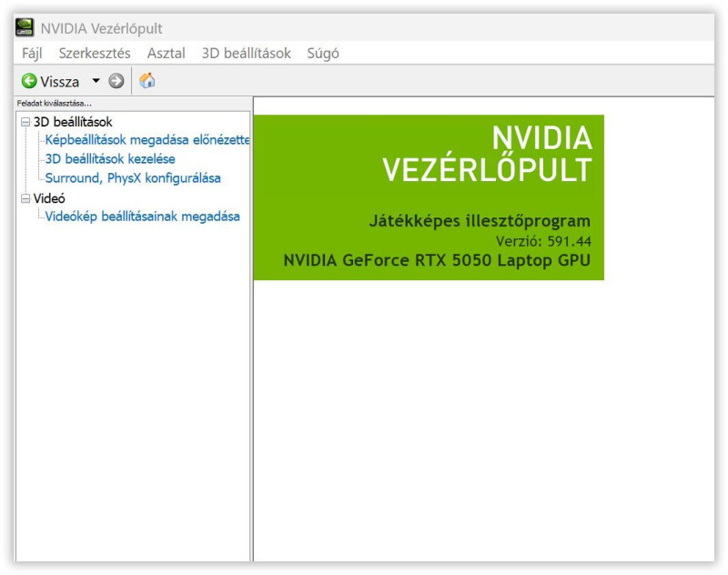The width and height of the screenshot is (728, 575).
Task: Go to the home page via house icon
Action: 147,80
